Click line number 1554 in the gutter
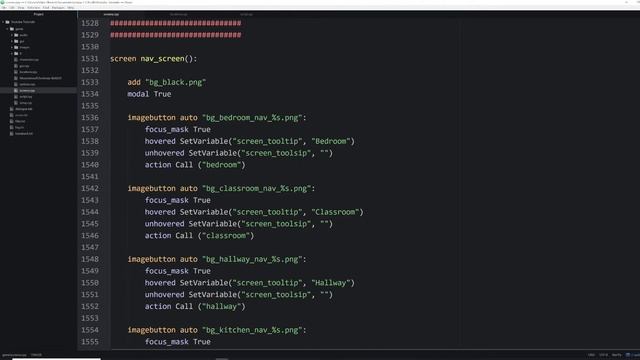The width and height of the screenshot is (640, 360). pyautogui.click(x=90, y=330)
